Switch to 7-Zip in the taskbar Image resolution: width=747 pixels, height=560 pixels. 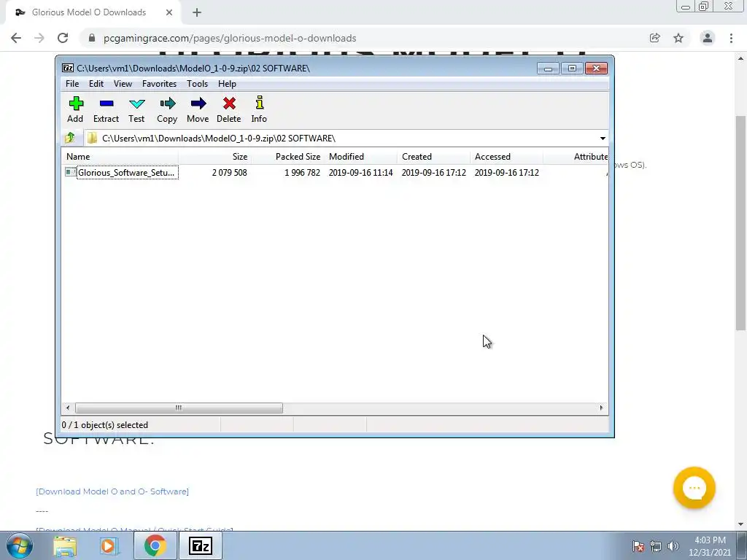click(x=200, y=546)
